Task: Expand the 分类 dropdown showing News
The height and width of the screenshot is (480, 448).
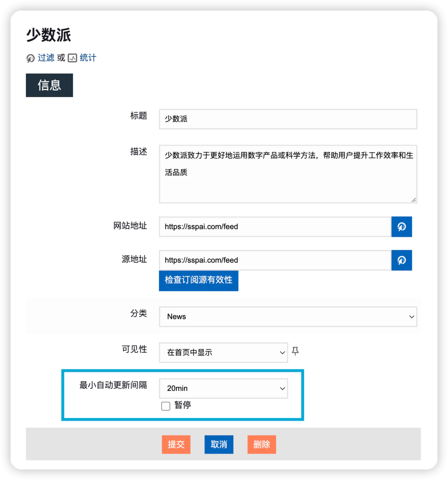Action: tap(288, 317)
